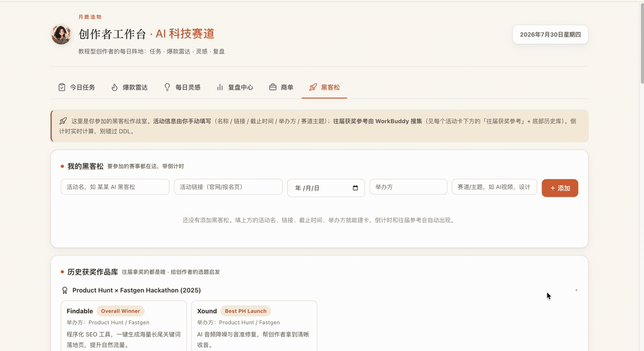Click the 月鹿造物 brand label
The image size is (644, 351).
pos(90,17)
